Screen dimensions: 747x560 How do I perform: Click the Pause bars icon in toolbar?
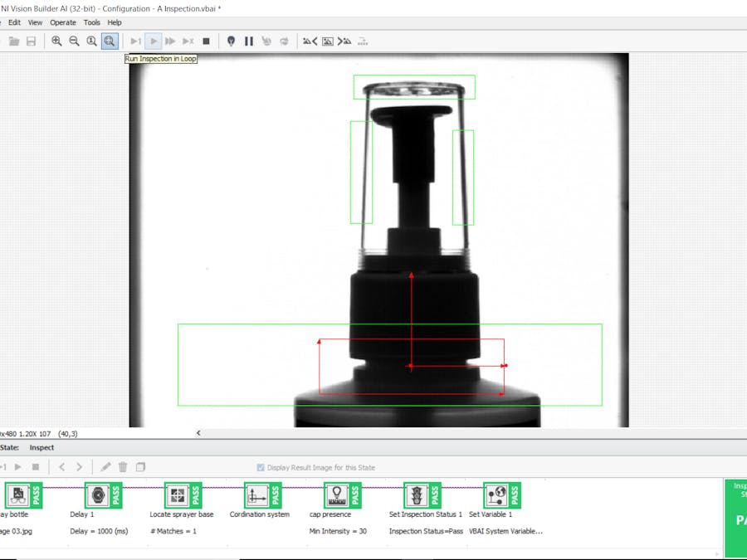(249, 41)
